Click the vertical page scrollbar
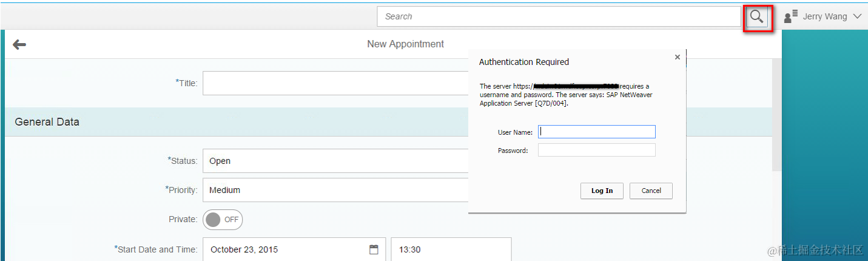The height and width of the screenshot is (261, 868). click(777, 115)
